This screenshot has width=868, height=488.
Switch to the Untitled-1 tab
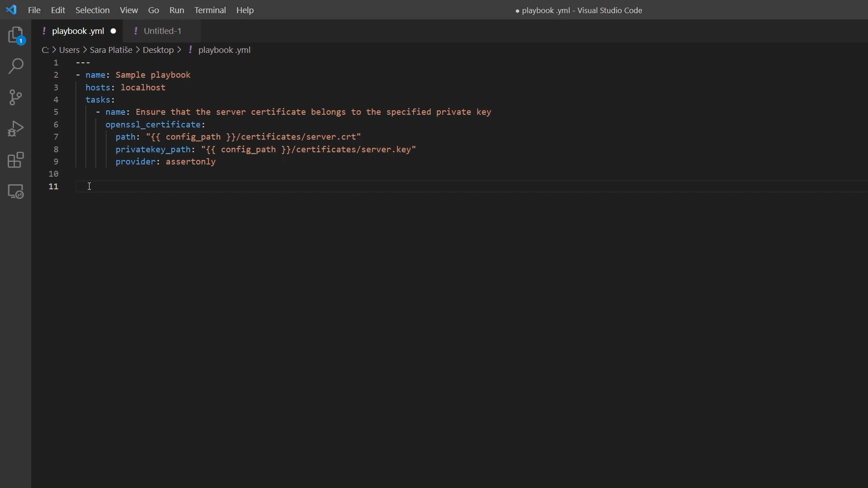point(163,31)
